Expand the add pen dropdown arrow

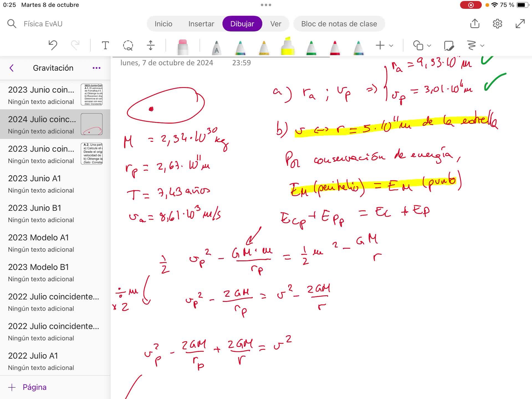[391, 45]
